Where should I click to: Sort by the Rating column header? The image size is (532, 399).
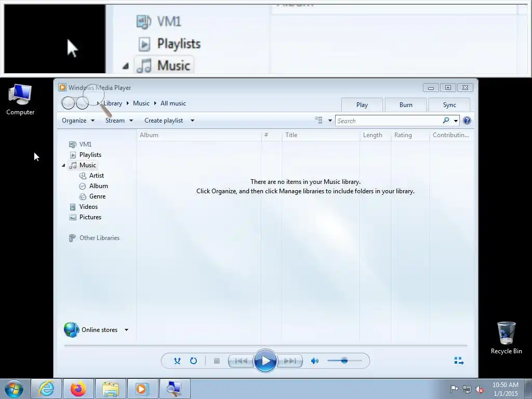pos(410,135)
